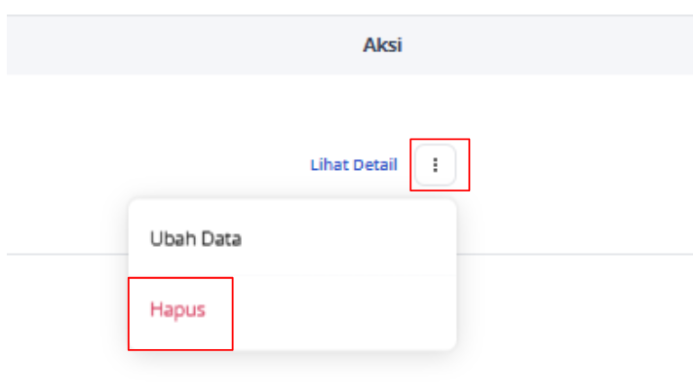Close the popup using the three-dot button
This screenshot has height=391, width=693.
tap(435, 165)
